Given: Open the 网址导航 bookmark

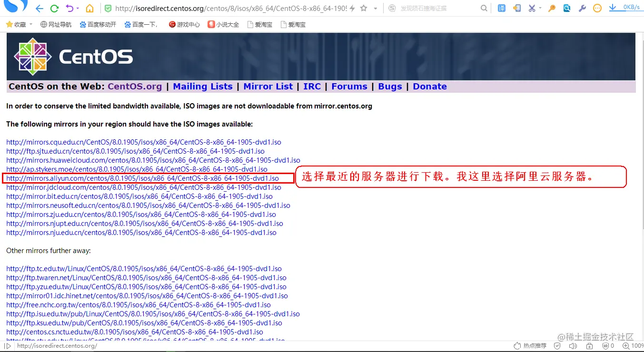Looking at the screenshot, I should pyautogui.click(x=56, y=24).
